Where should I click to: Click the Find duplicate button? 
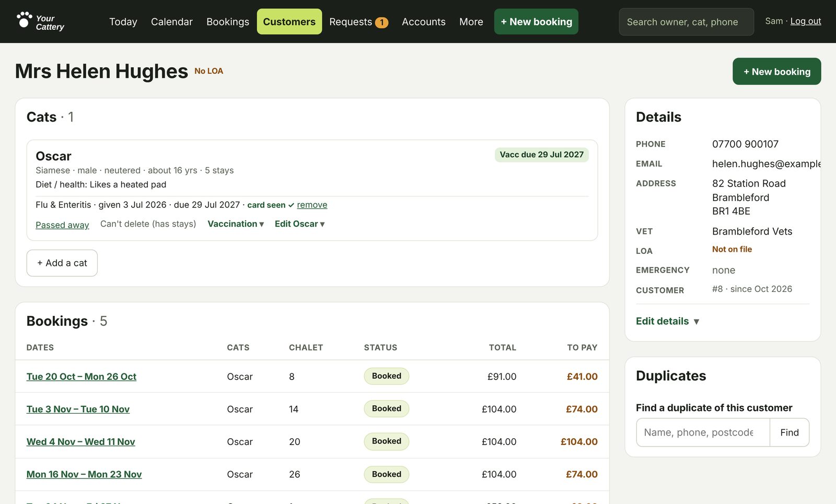click(x=789, y=432)
